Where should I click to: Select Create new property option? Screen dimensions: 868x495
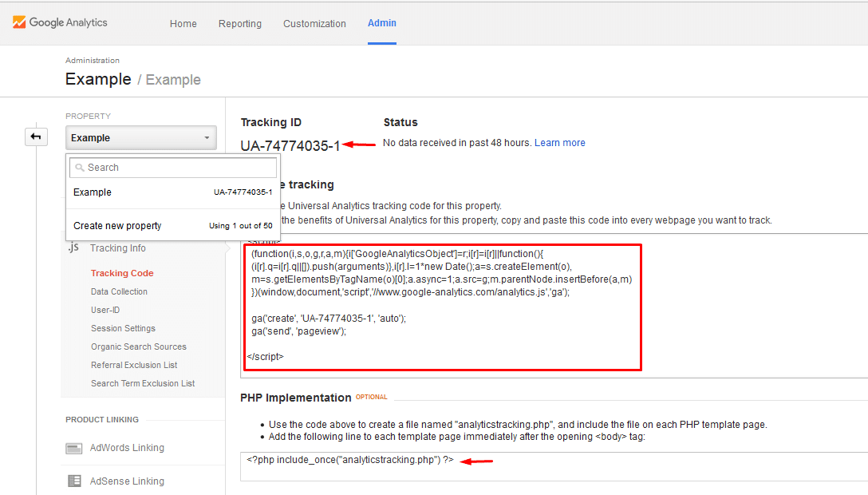(x=172, y=225)
